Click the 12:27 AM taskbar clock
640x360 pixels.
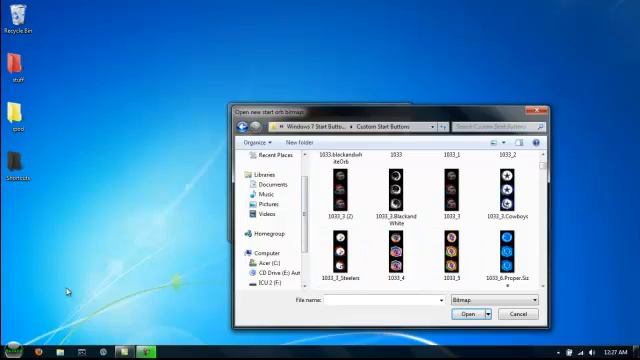615,352
